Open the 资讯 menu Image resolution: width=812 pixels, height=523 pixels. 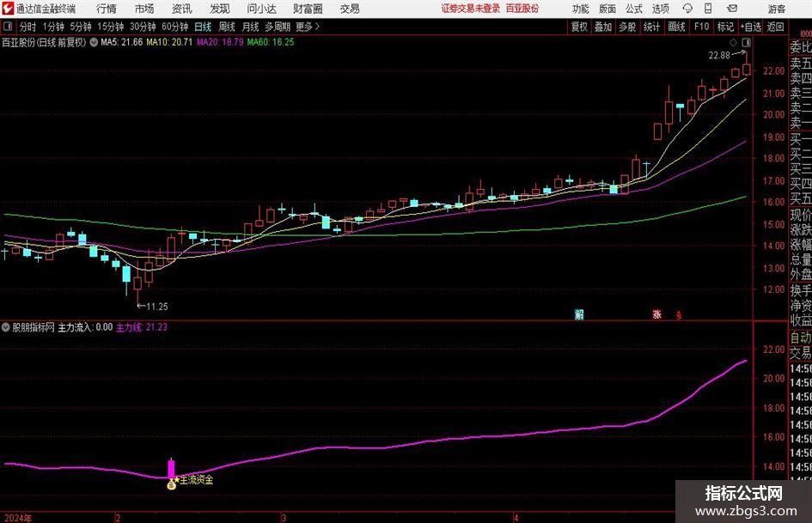coord(181,9)
